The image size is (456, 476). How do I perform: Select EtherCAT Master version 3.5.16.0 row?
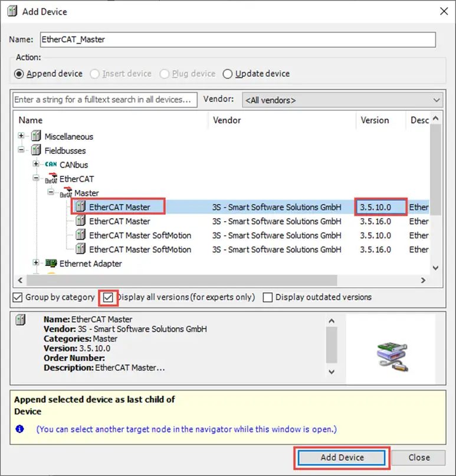click(221, 221)
